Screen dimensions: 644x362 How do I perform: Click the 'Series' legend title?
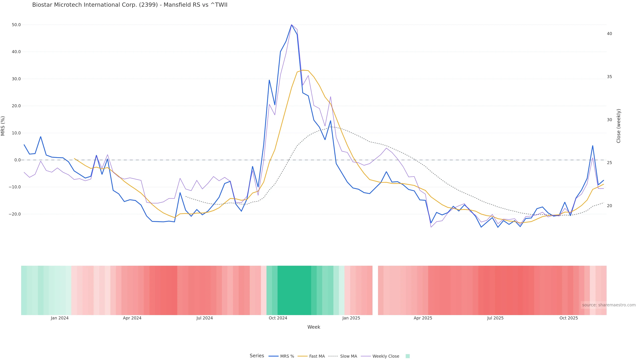[257, 356]
